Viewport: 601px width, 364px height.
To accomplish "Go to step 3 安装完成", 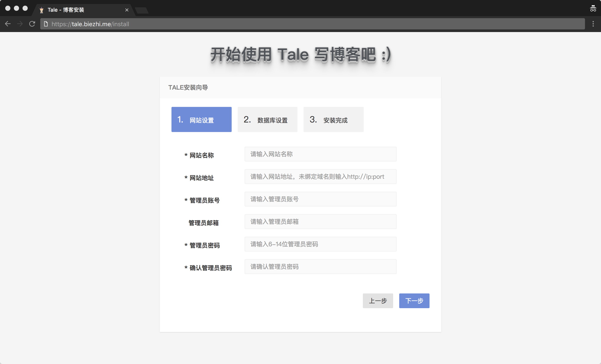I will pos(333,119).
